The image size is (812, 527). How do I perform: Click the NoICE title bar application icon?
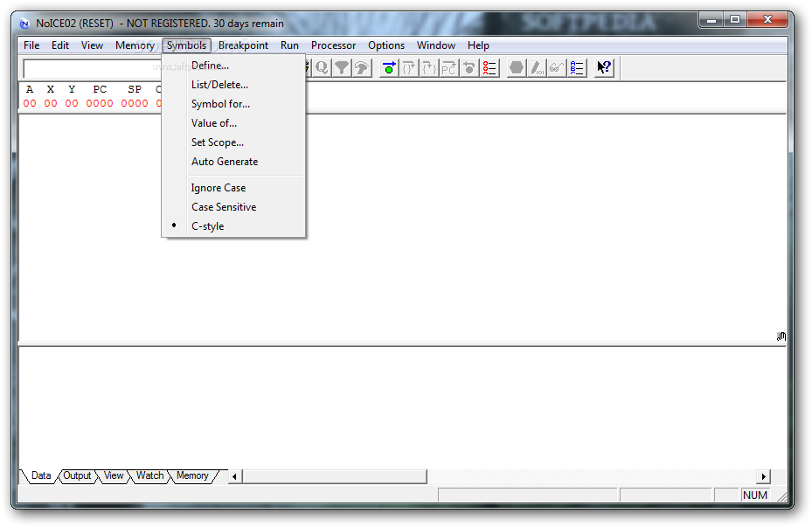[24, 24]
